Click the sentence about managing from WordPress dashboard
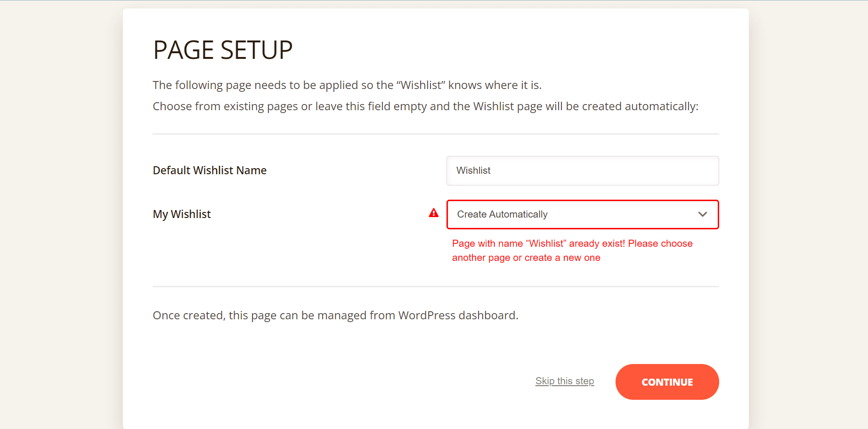Image resolution: width=868 pixels, height=429 pixels. 335,315
